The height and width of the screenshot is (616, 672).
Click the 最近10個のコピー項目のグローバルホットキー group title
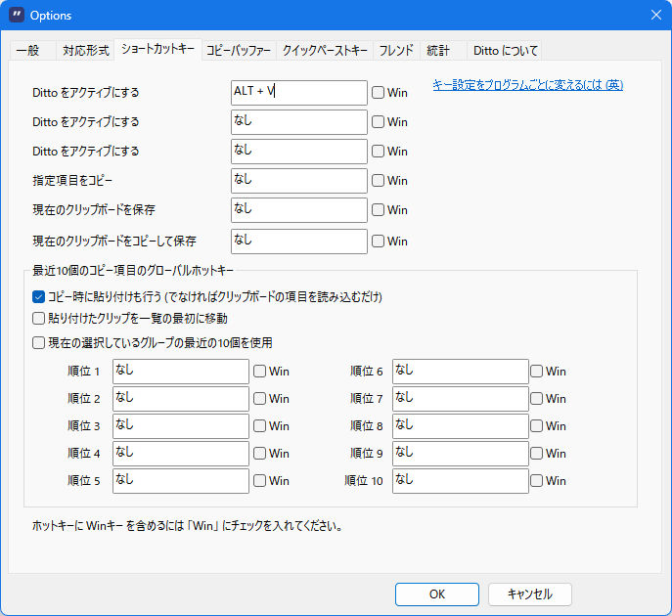pyautogui.click(x=133, y=270)
